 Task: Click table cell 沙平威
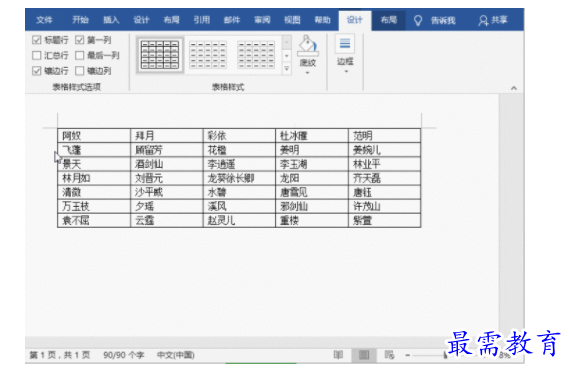pyautogui.click(x=167, y=192)
